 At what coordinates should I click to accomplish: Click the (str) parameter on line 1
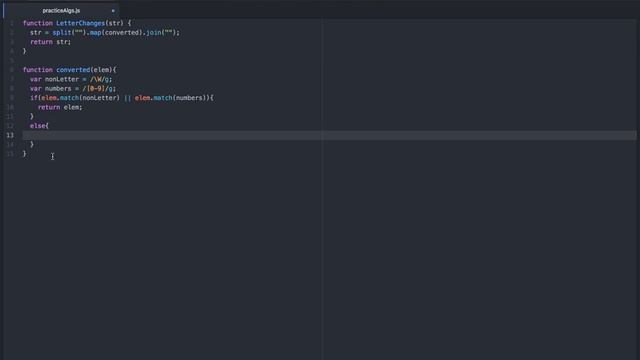click(x=114, y=23)
